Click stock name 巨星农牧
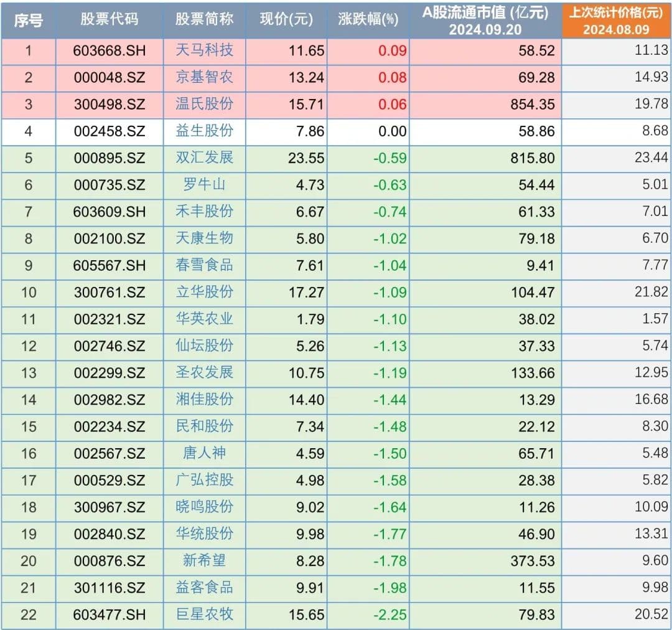Screen dimensions: 672x630 click(x=205, y=614)
